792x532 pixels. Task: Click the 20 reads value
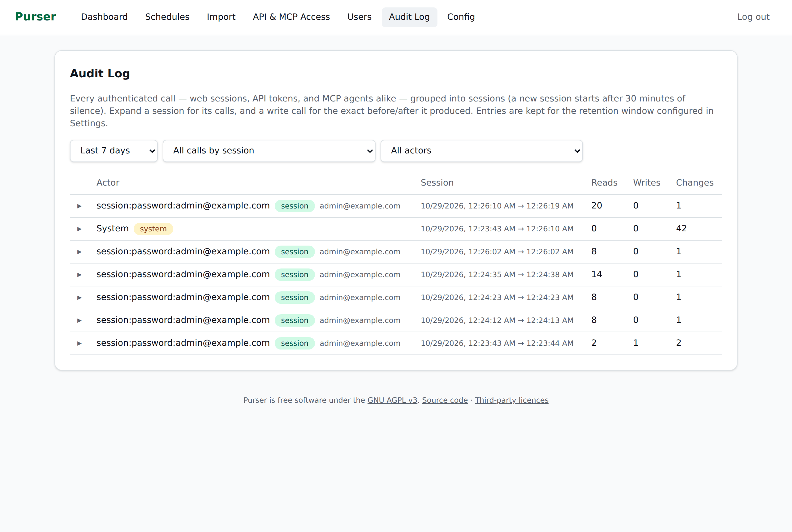pyautogui.click(x=596, y=206)
